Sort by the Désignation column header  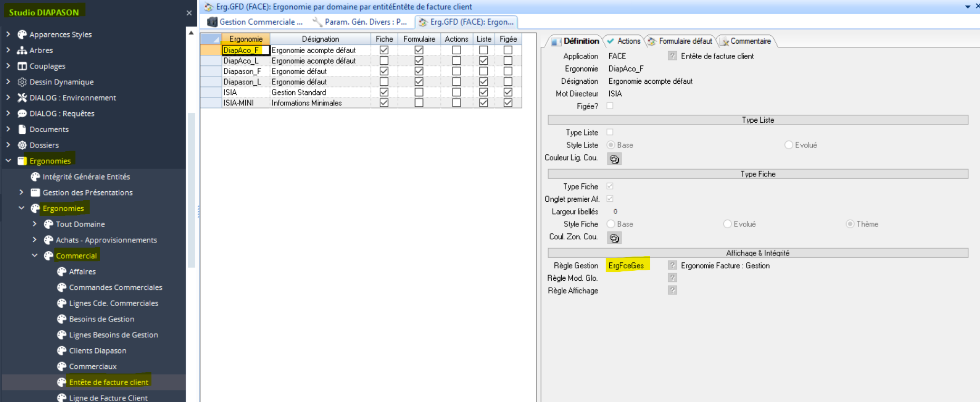point(320,39)
